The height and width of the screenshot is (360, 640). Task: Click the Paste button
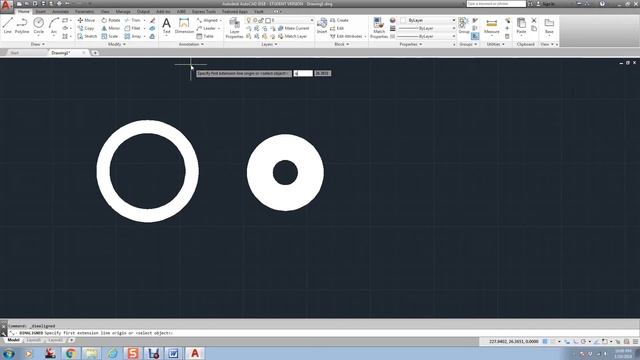click(521, 25)
